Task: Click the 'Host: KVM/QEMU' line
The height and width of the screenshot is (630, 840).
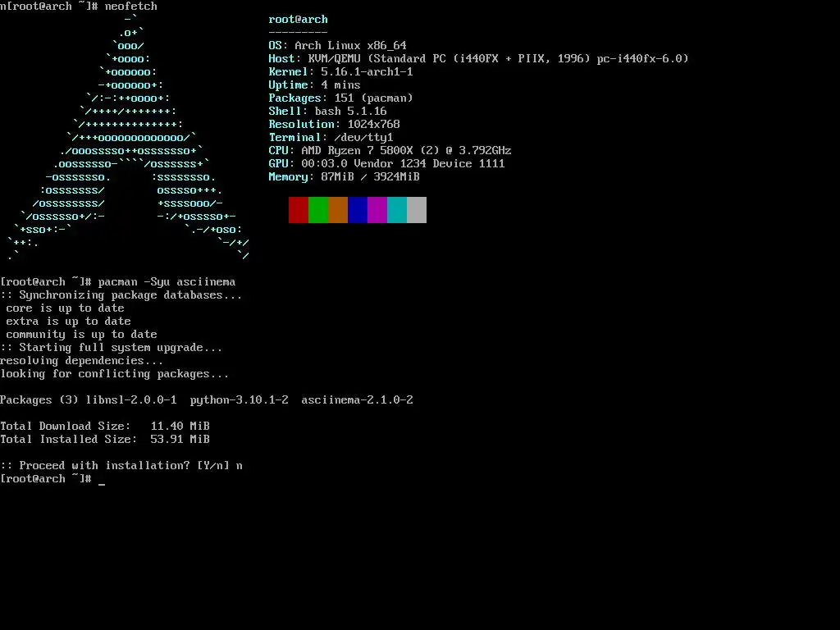Action: (478, 58)
